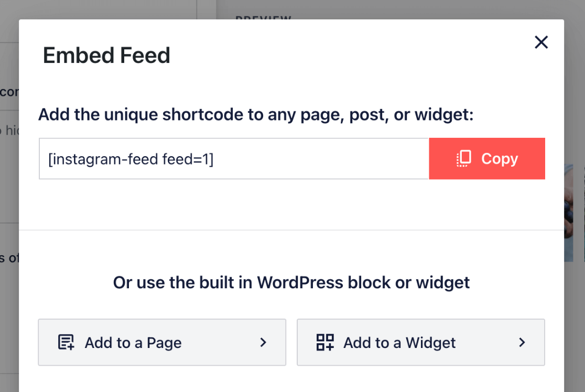The image size is (585, 392).
Task: Click the widget grid icon
Action: click(325, 343)
